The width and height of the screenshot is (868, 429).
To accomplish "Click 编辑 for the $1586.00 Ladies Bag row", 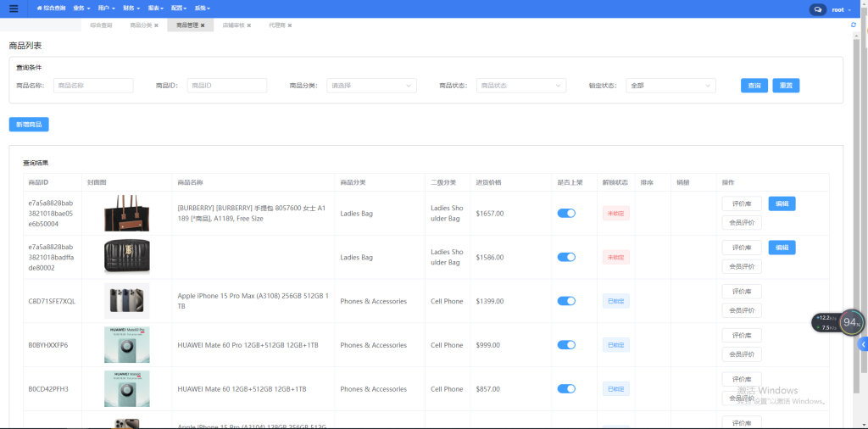I will click(782, 248).
